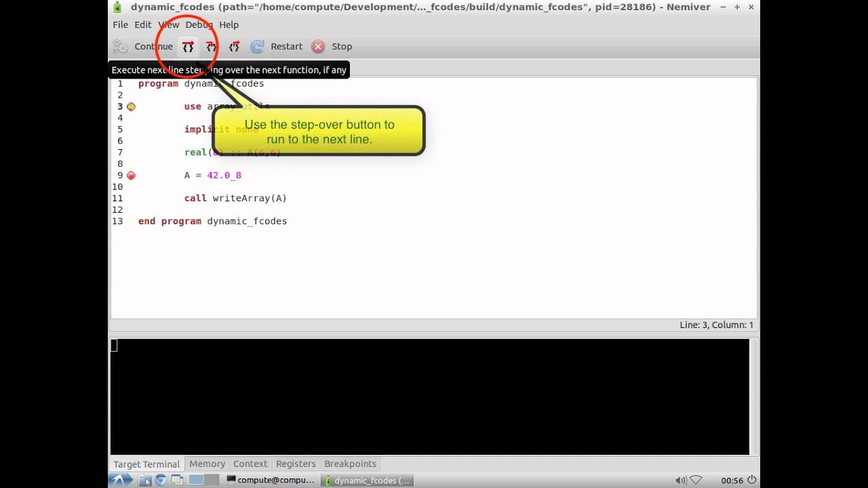Switch to compute@compu... terminal taskbar window
Screen dimensions: 868x488
(271, 481)
